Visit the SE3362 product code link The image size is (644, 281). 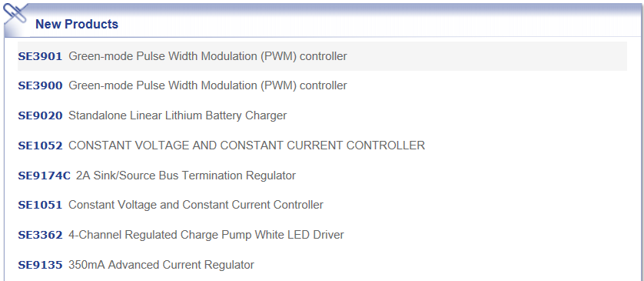click(40, 235)
